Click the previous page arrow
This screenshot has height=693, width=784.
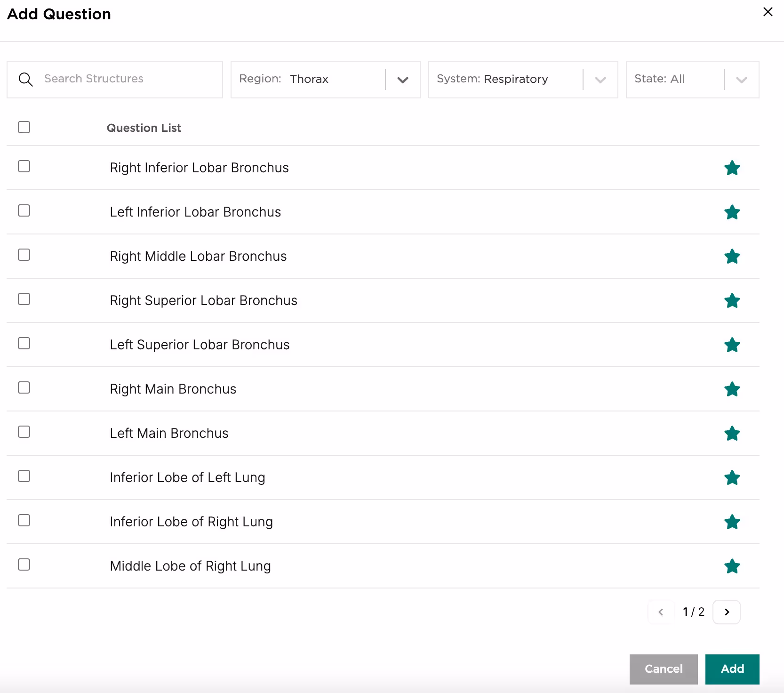pyautogui.click(x=661, y=612)
